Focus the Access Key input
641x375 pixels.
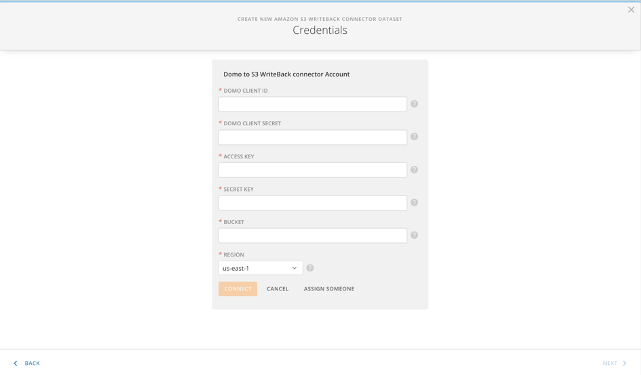tap(312, 170)
